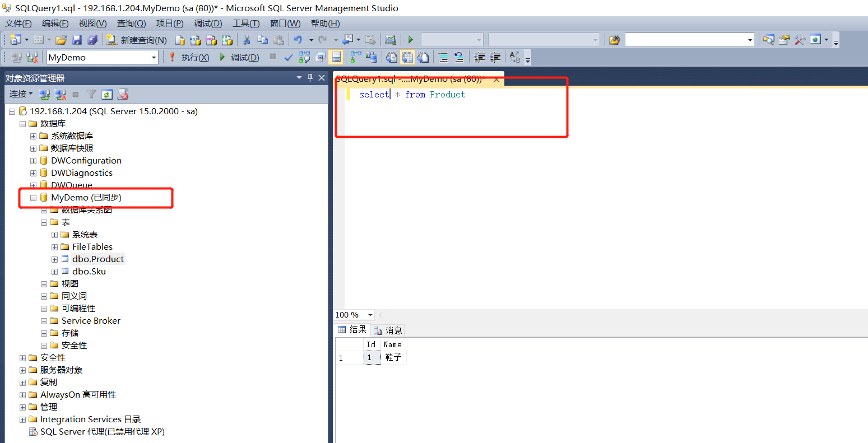Select the Integration Services 目录 node
The width and height of the screenshot is (868, 443).
point(90,419)
